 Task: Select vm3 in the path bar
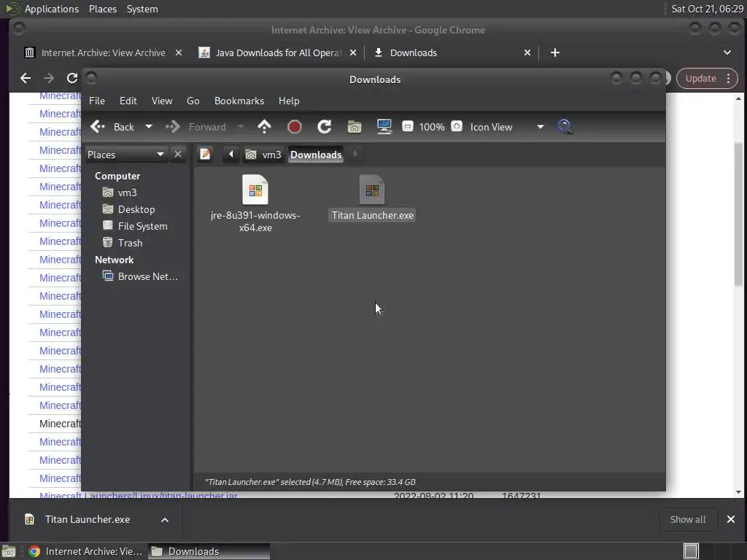pos(263,155)
